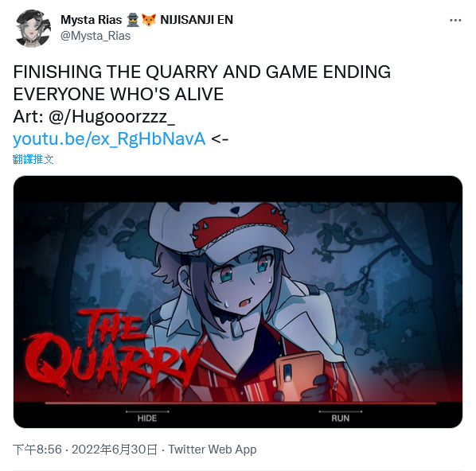476x471 pixels.
Task: Click the Mysta Rias display name
Action: tap(91, 20)
